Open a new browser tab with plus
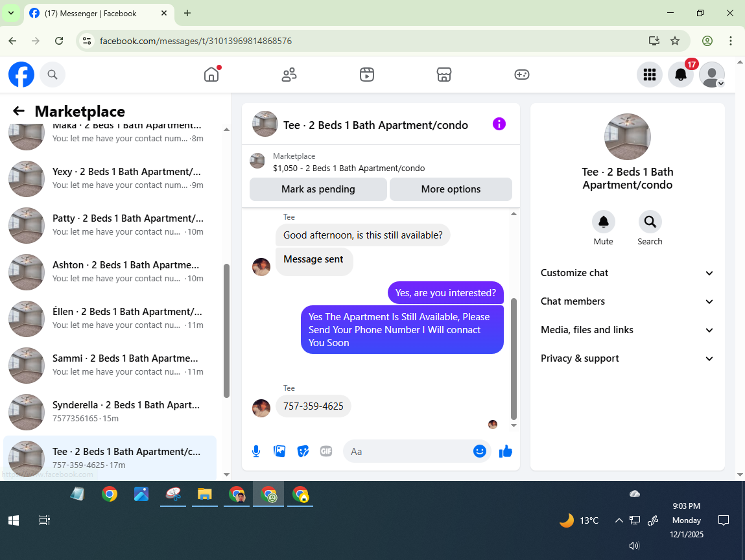 point(187,14)
